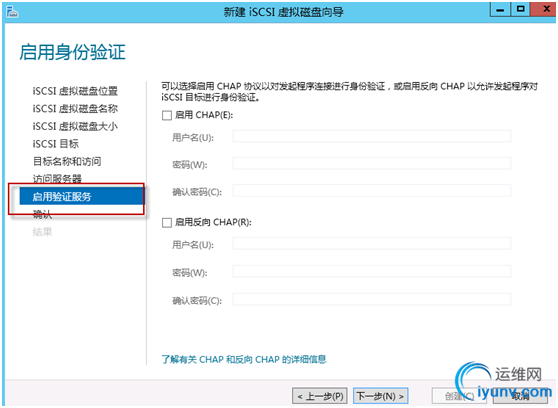This screenshot has height=408, width=558.
Task: Select the iSCSI 虚拟磁盘名称 step
Action: (x=75, y=109)
